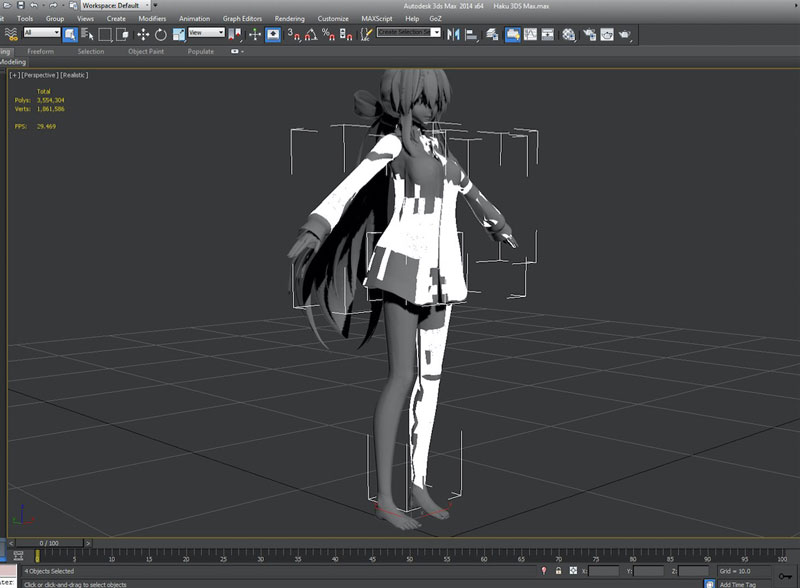
Task: Click the [Realistic] viewport shading label
Action: tap(74, 75)
